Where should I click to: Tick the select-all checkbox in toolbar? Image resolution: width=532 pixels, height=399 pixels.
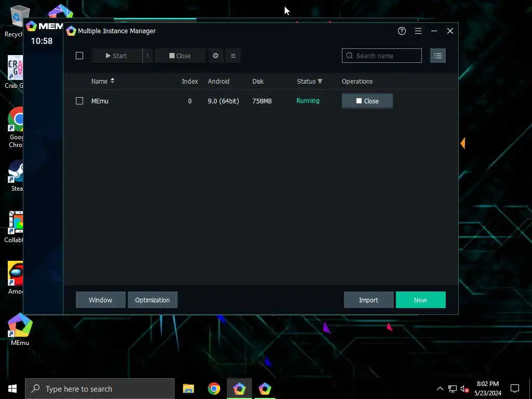click(x=79, y=56)
